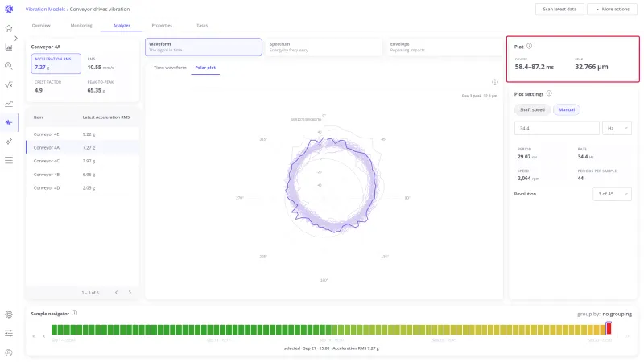Select the Conveyor 4B row

[83, 175]
